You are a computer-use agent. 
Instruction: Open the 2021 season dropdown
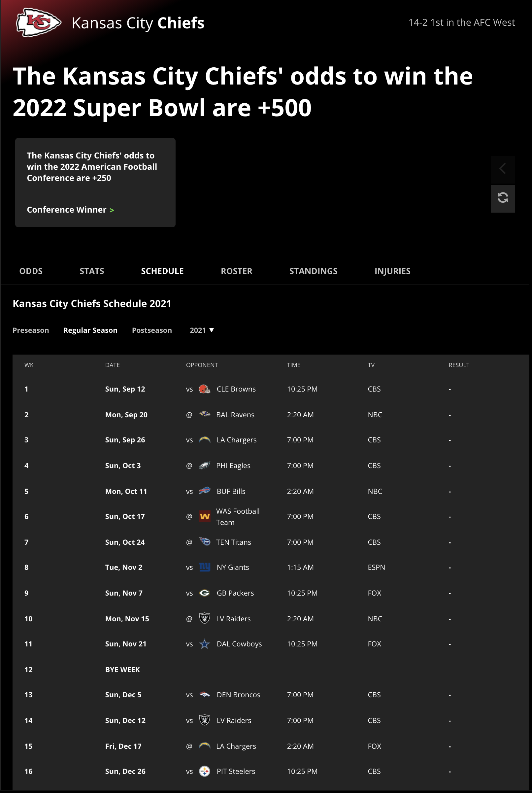pyautogui.click(x=202, y=330)
